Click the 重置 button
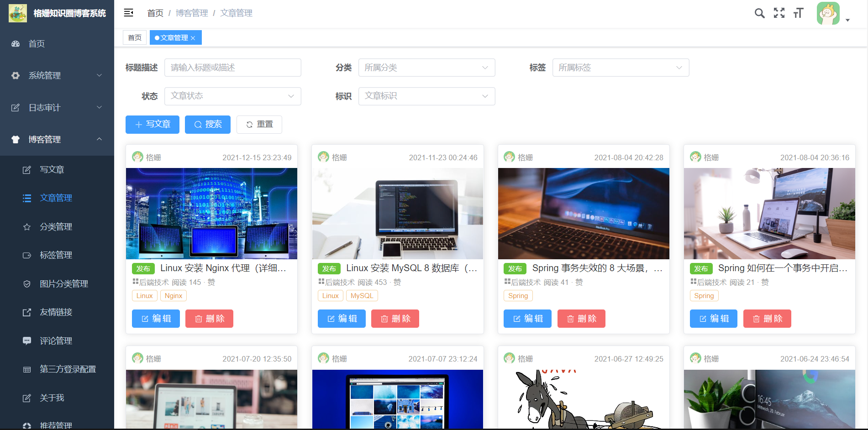This screenshot has height=430, width=868. pyautogui.click(x=259, y=125)
